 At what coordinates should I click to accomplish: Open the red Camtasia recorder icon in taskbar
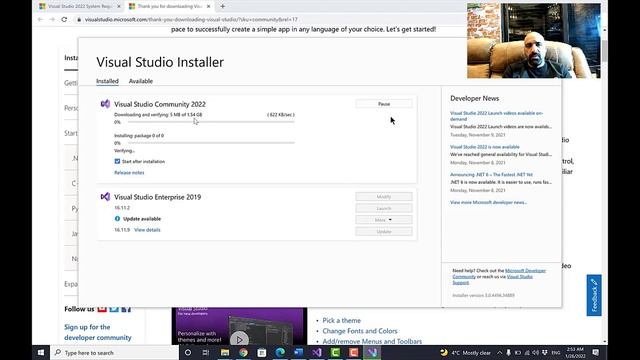(x=353, y=353)
